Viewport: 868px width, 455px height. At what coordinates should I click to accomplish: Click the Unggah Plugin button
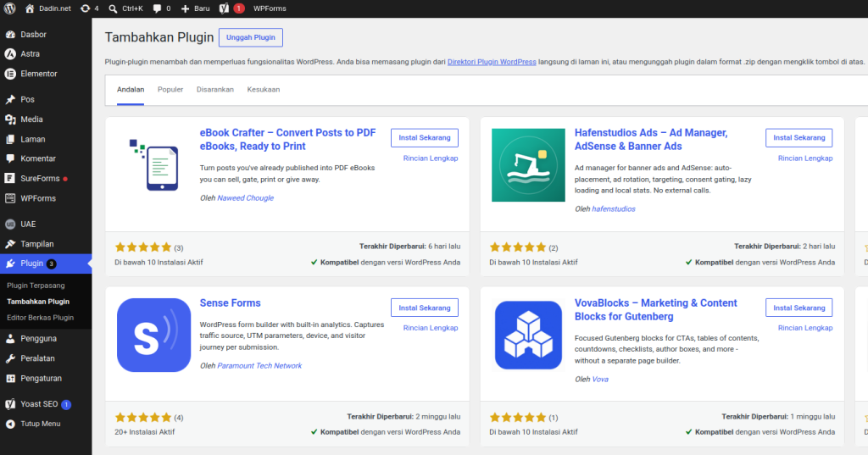tap(251, 37)
